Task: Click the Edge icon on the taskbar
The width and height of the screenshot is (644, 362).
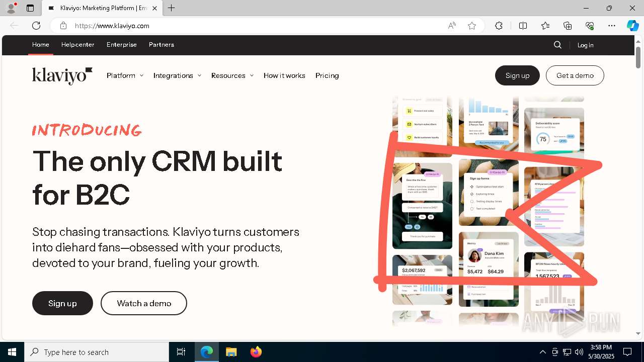Action: click(x=207, y=352)
